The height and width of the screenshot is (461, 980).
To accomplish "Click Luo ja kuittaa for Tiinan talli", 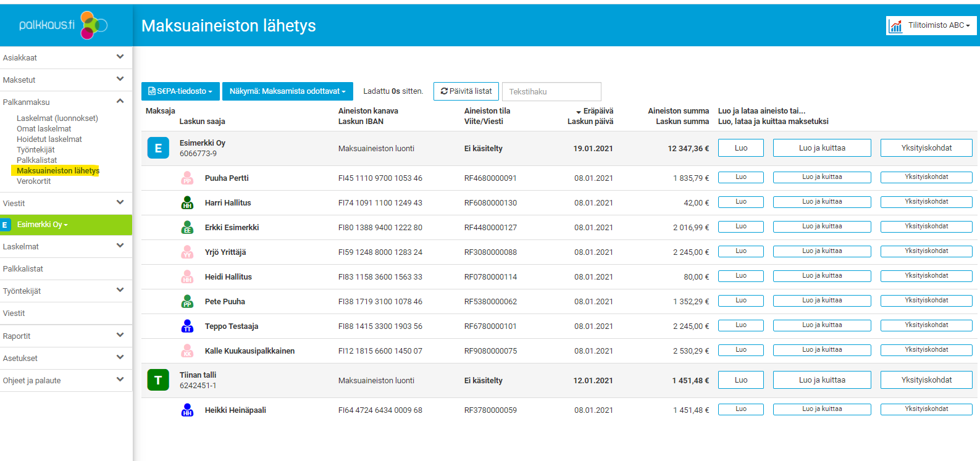I will pos(821,380).
